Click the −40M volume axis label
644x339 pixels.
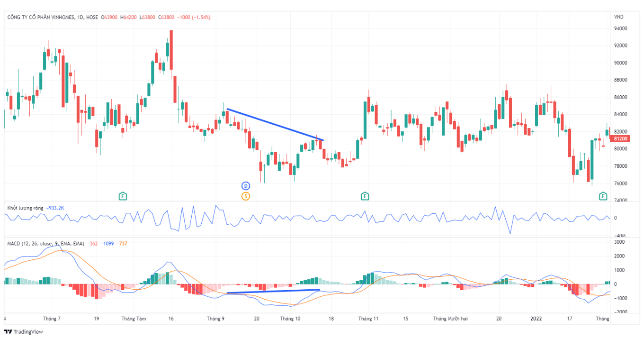(619, 236)
